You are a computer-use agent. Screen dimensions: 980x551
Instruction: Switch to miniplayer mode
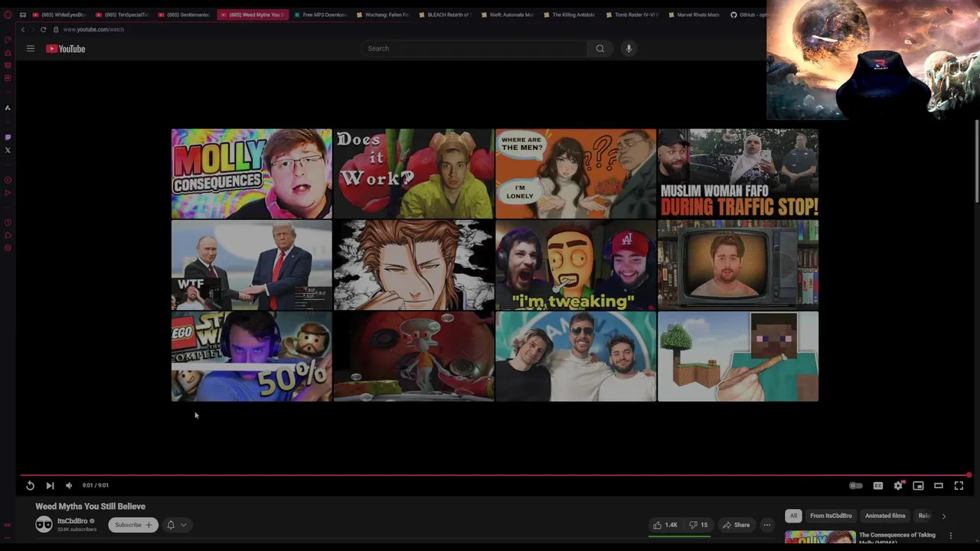[x=918, y=485]
